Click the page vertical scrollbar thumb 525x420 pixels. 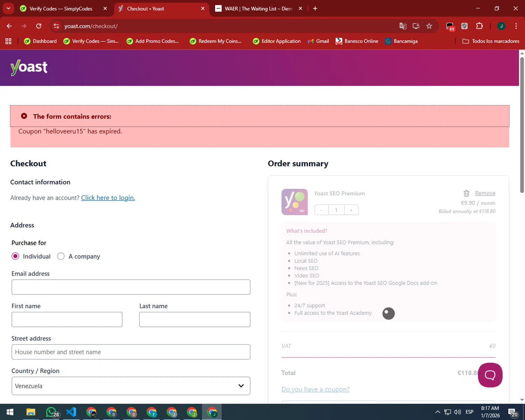(522, 125)
